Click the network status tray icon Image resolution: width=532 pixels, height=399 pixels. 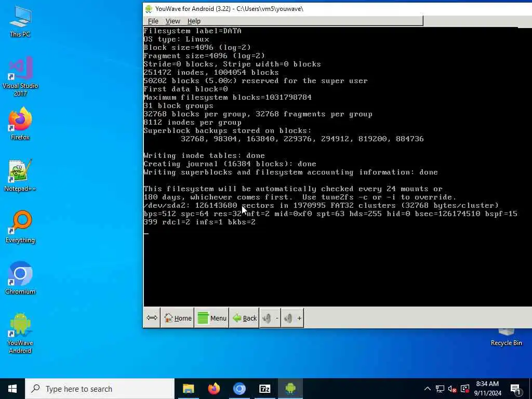click(x=440, y=389)
